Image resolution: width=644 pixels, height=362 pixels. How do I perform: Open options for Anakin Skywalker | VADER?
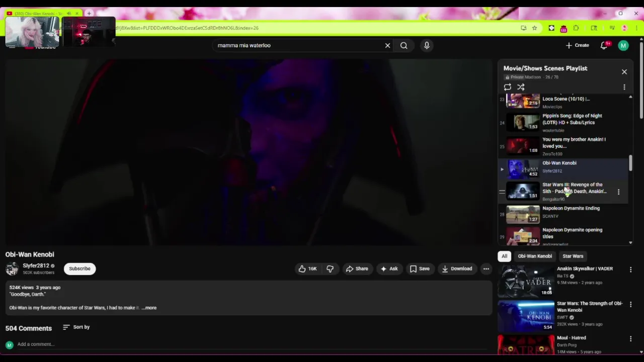630,270
